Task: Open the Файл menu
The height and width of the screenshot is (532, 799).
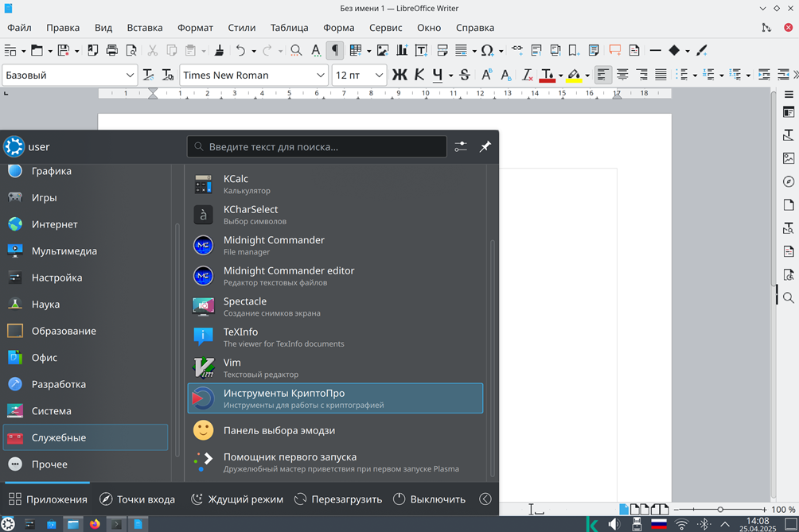Action: coord(19,28)
